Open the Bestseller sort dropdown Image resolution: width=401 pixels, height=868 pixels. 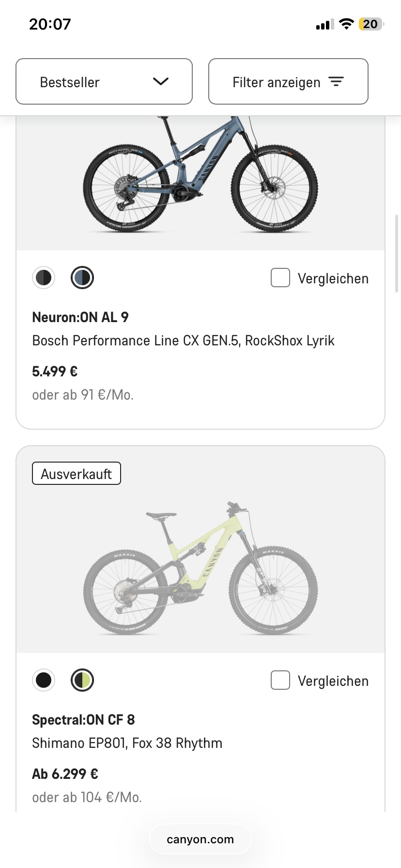pyautogui.click(x=104, y=81)
